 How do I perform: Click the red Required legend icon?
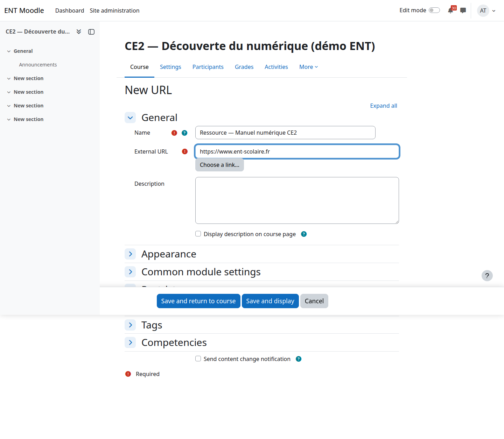128,374
